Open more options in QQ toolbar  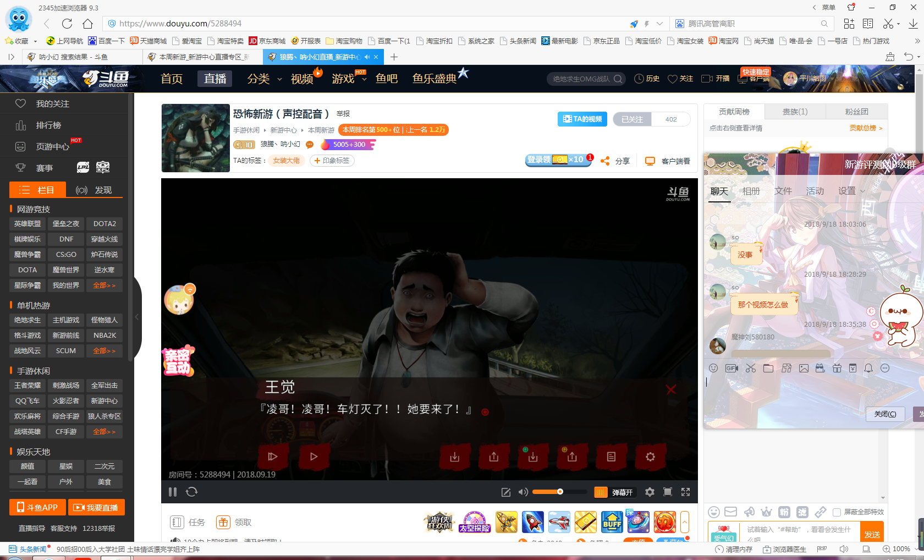coord(885,368)
